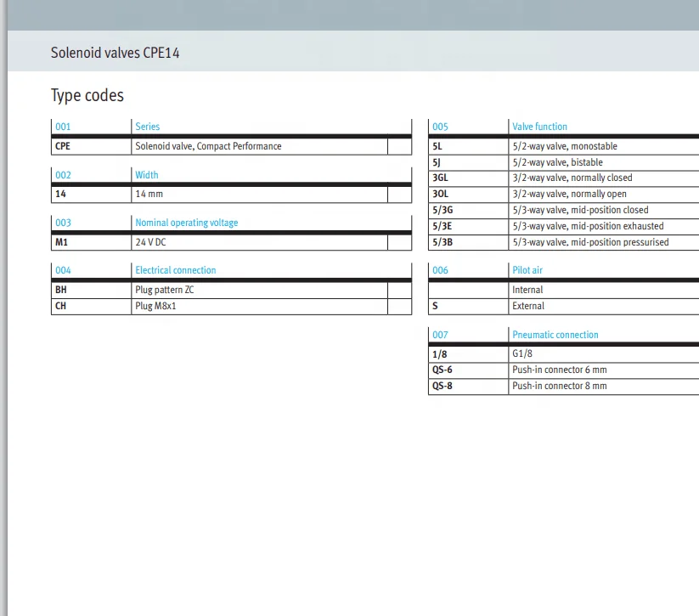Click the 'Type codes' heading
This screenshot has width=699, height=616.
[x=87, y=95]
